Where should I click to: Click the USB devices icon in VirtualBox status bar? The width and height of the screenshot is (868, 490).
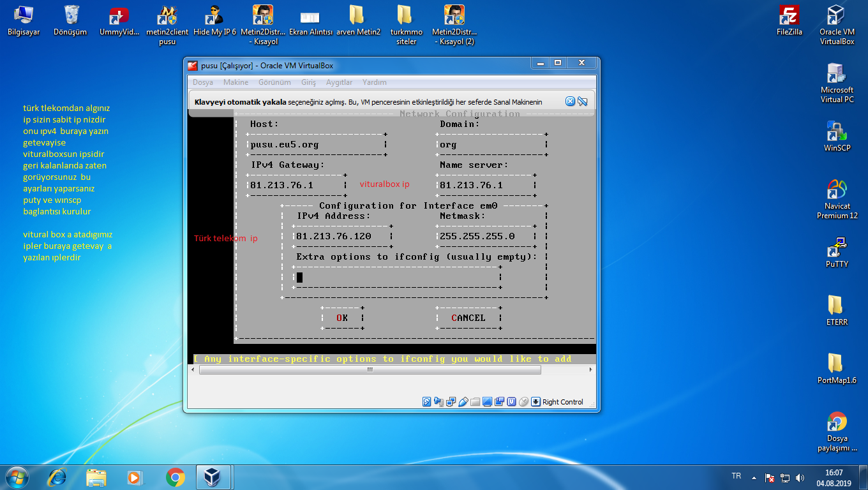click(463, 401)
